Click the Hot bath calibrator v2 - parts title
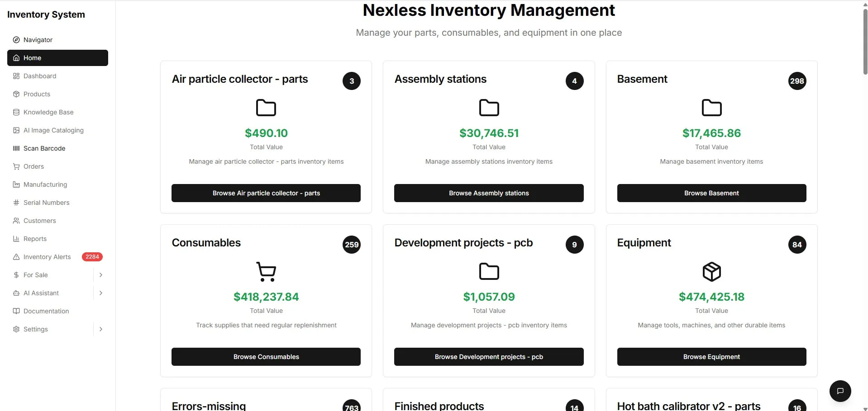Image resolution: width=868 pixels, height=411 pixels. [x=688, y=406]
